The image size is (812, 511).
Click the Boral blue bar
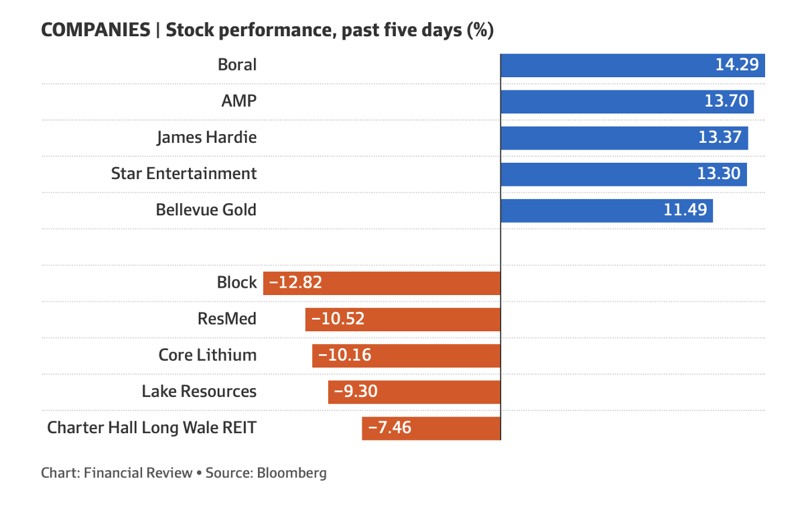coord(632,65)
